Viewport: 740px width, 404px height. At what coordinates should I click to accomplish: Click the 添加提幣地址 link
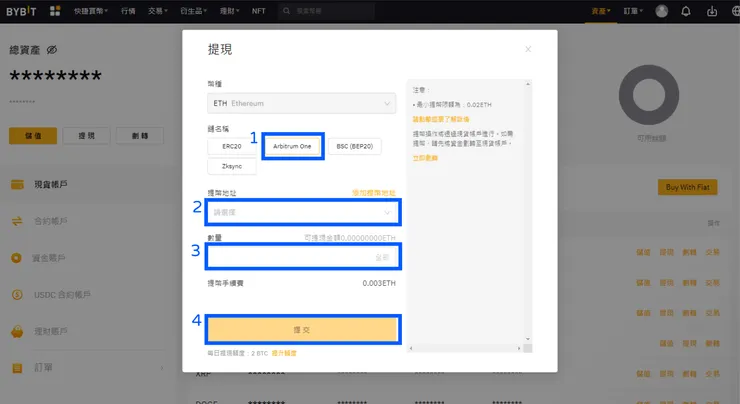(374, 193)
